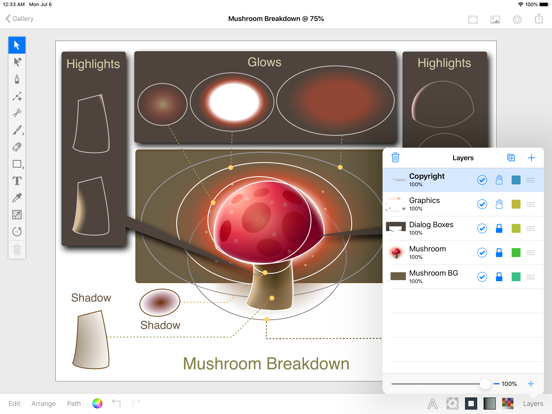This screenshot has width=552, height=414.
Task: Select the Mushroom Breakdown title text
Action: coord(266,364)
